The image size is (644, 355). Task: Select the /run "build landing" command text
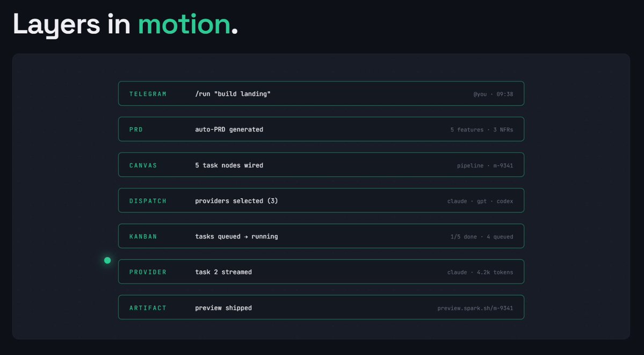click(233, 94)
